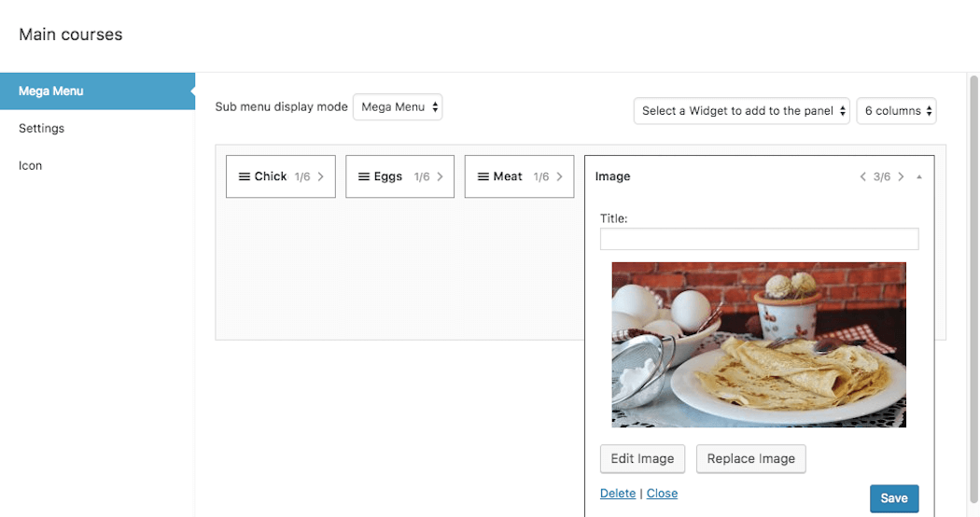980x517 pixels.
Task: Expand the Meat widget width arrow
Action: pos(559,177)
